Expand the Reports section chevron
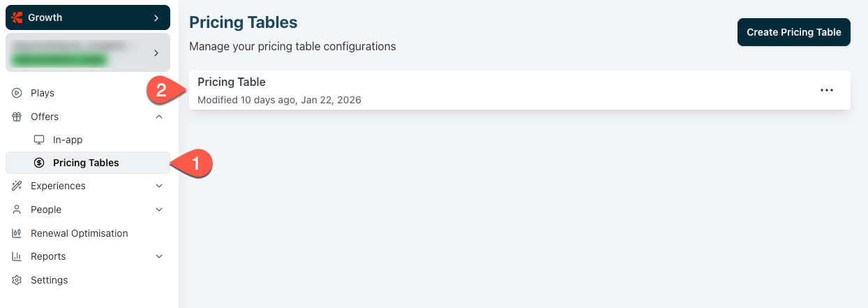 tap(159, 256)
